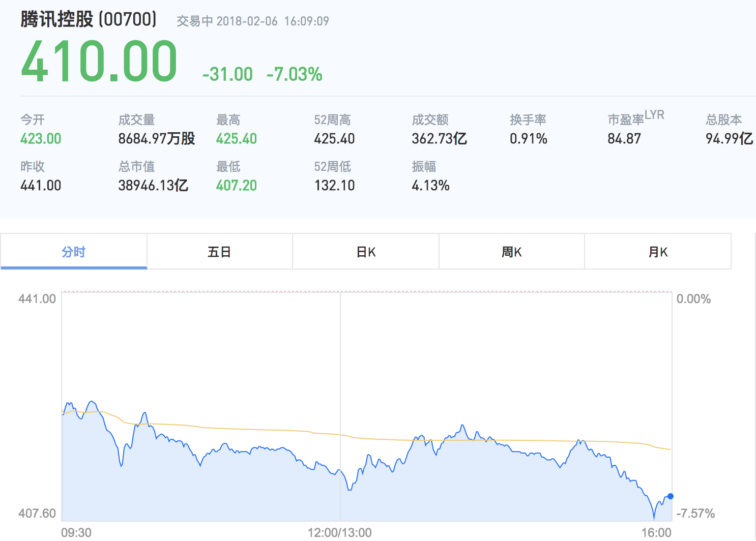Click the stock name 腾讯控股 (00700)
Image resolution: width=756 pixels, height=541 pixels.
(x=89, y=19)
